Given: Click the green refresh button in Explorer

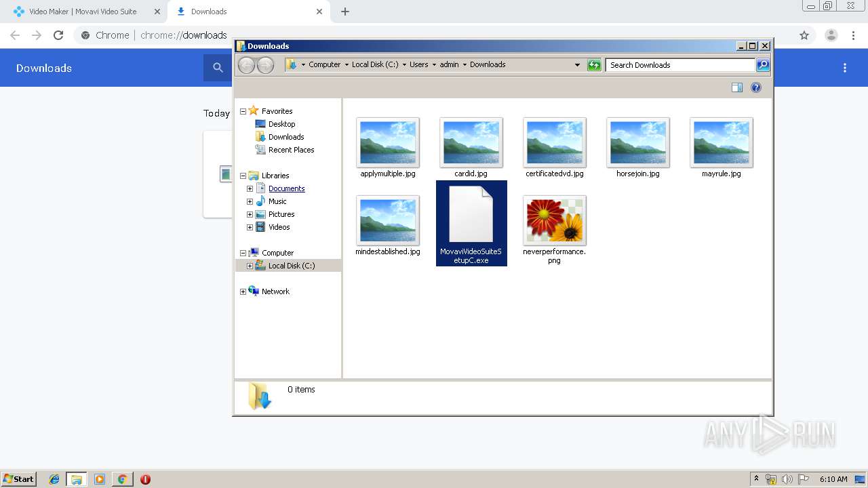Looking at the screenshot, I should [x=594, y=65].
